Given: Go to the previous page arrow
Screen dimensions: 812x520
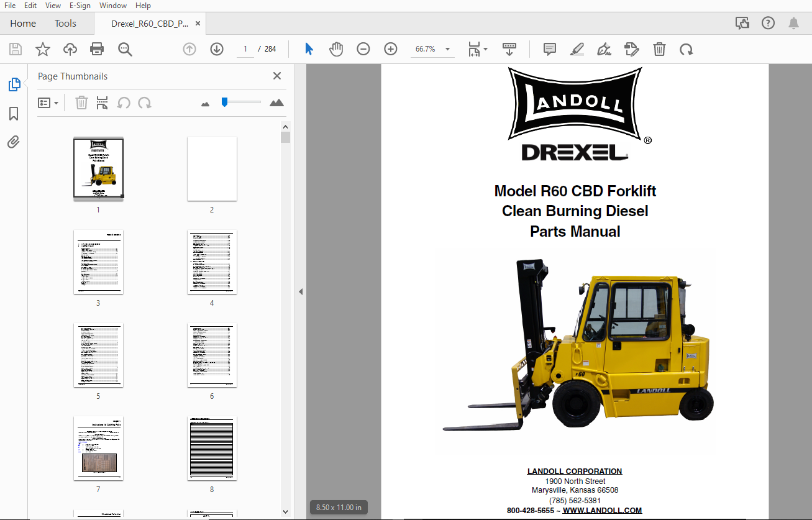Looking at the screenshot, I should click(189, 49).
